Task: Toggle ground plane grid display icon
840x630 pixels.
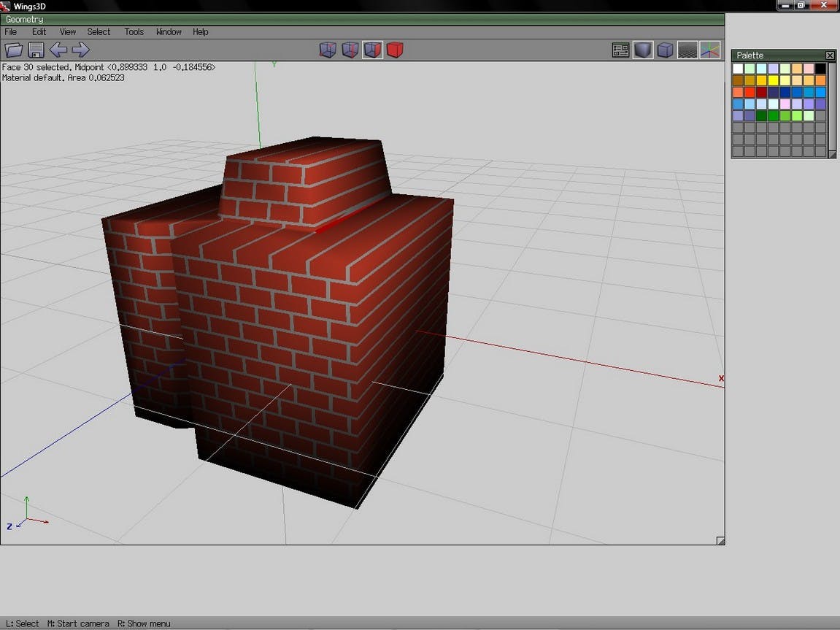Action: [687, 50]
